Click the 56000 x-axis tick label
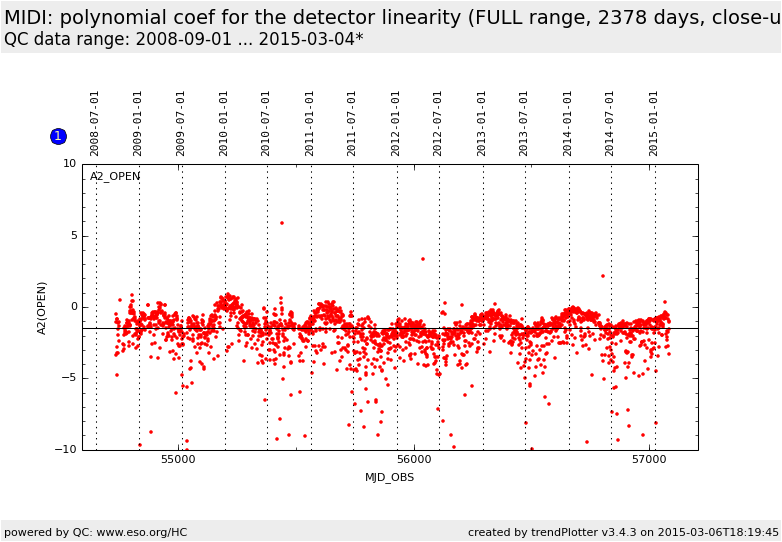 coord(414,460)
